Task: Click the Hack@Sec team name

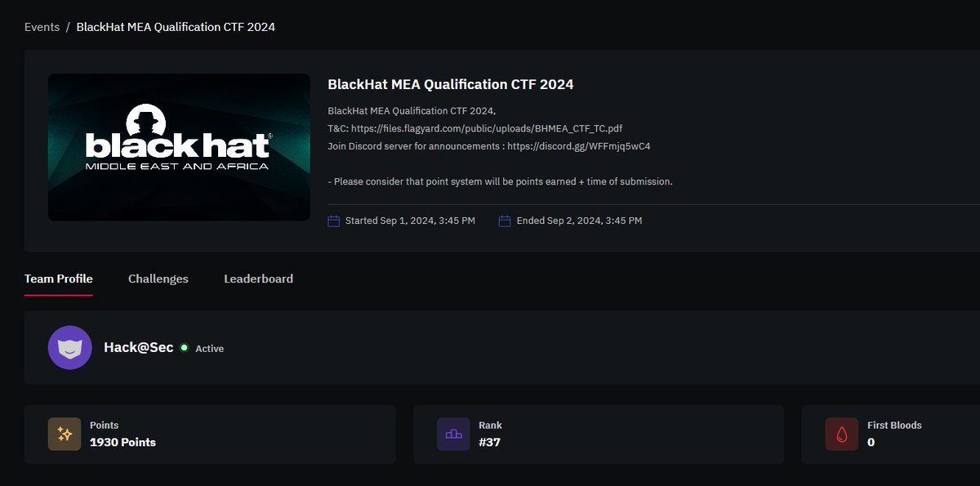Action: (x=139, y=347)
